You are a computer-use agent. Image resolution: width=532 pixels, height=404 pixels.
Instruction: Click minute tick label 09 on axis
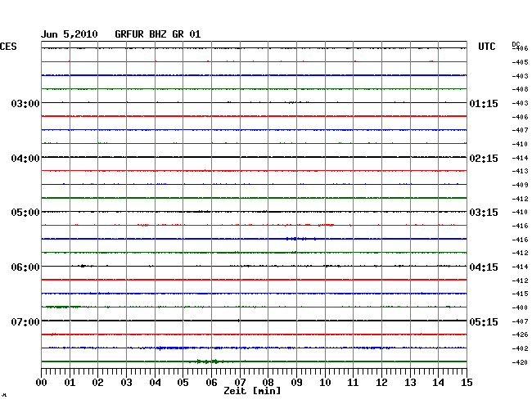tap(296, 383)
